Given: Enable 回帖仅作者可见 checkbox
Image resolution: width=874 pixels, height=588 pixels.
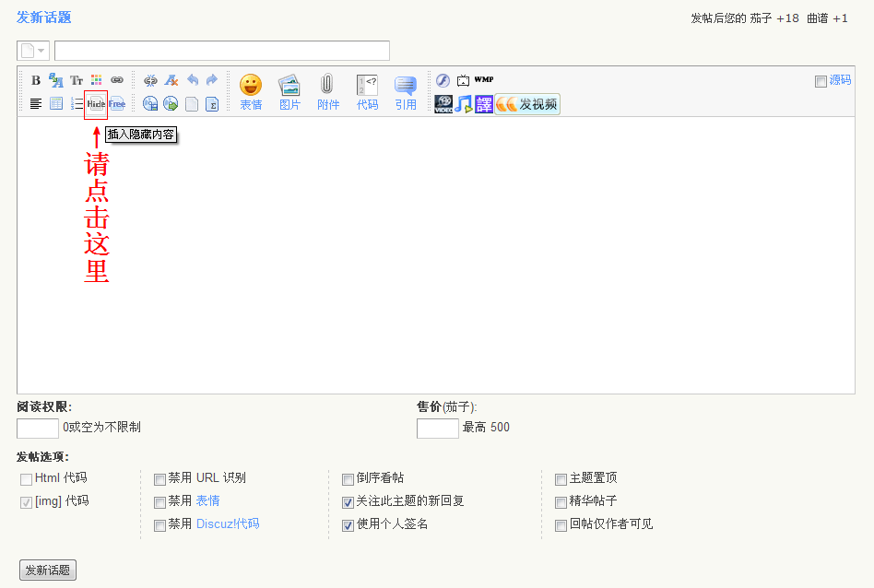Looking at the screenshot, I should [x=561, y=525].
